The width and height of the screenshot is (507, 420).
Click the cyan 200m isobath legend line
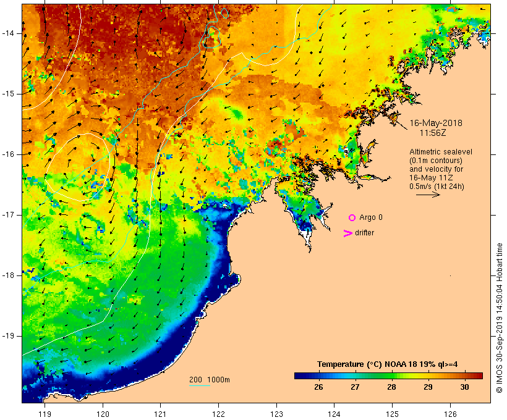200,385
